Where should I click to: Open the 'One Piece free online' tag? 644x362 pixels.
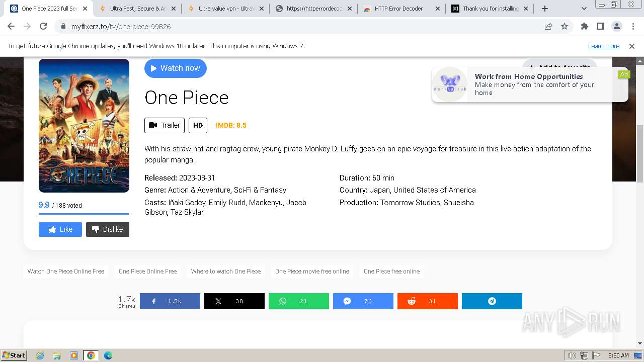tap(391, 271)
